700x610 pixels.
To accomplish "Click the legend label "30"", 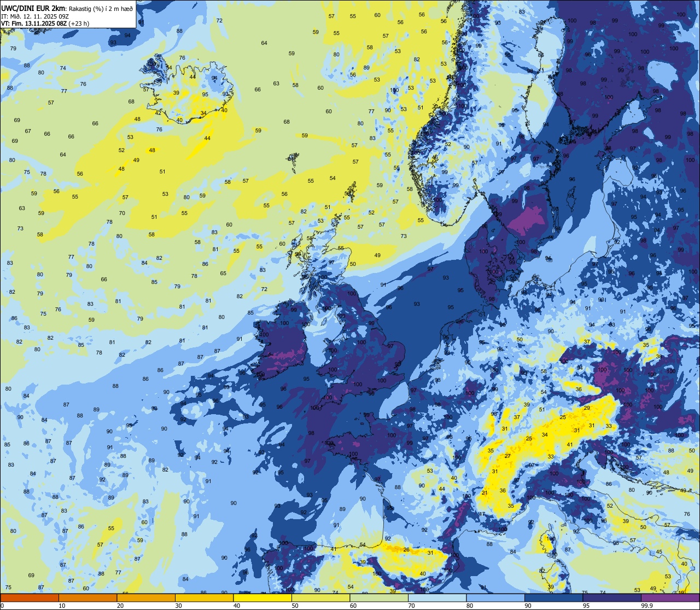I will [178, 606].
